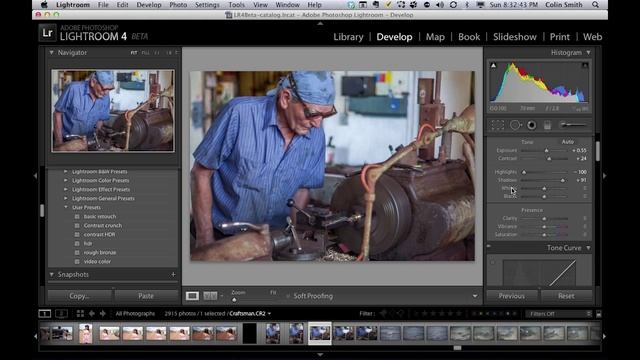
Task: Click the Navigator preview thumbnail
Action: (x=113, y=111)
